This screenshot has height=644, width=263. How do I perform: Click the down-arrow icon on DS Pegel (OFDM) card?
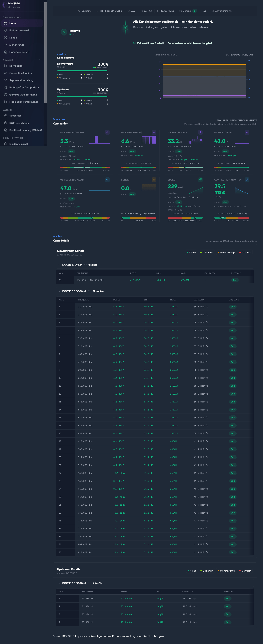pos(154,132)
